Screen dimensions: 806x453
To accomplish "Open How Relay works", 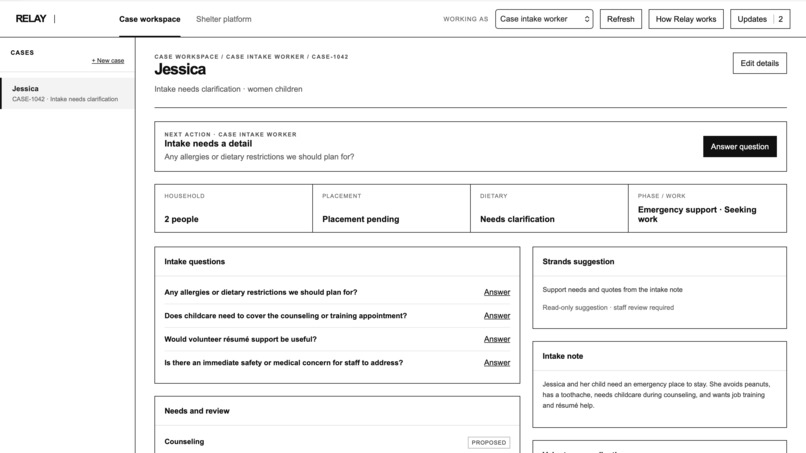I will click(x=686, y=19).
